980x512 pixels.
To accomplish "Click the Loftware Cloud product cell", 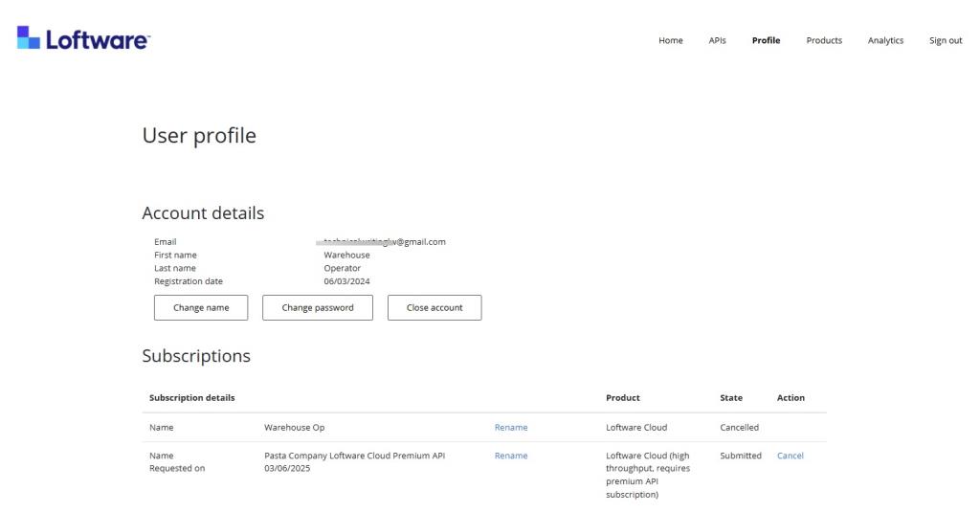I will point(636,428).
